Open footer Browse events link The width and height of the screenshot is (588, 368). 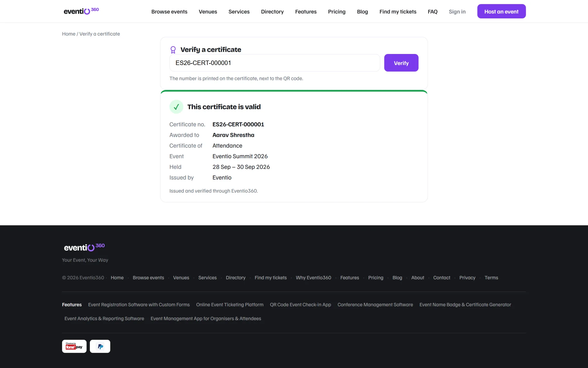pos(148,278)
